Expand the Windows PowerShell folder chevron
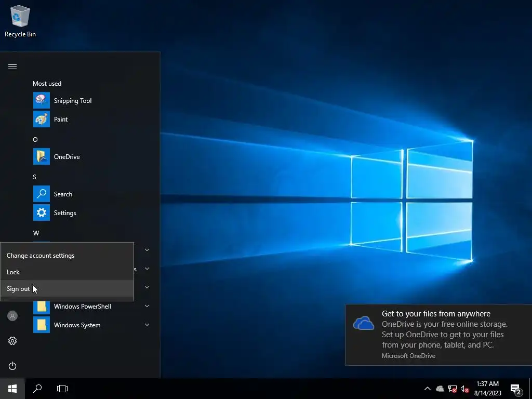 point(147,306)
